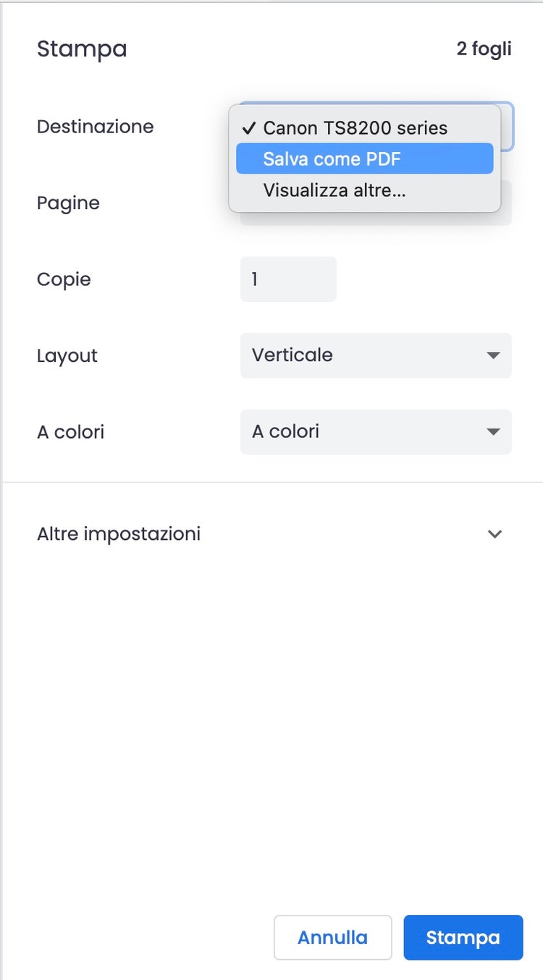
Task: Focus the Copie number field
Action: click(287, 279)
